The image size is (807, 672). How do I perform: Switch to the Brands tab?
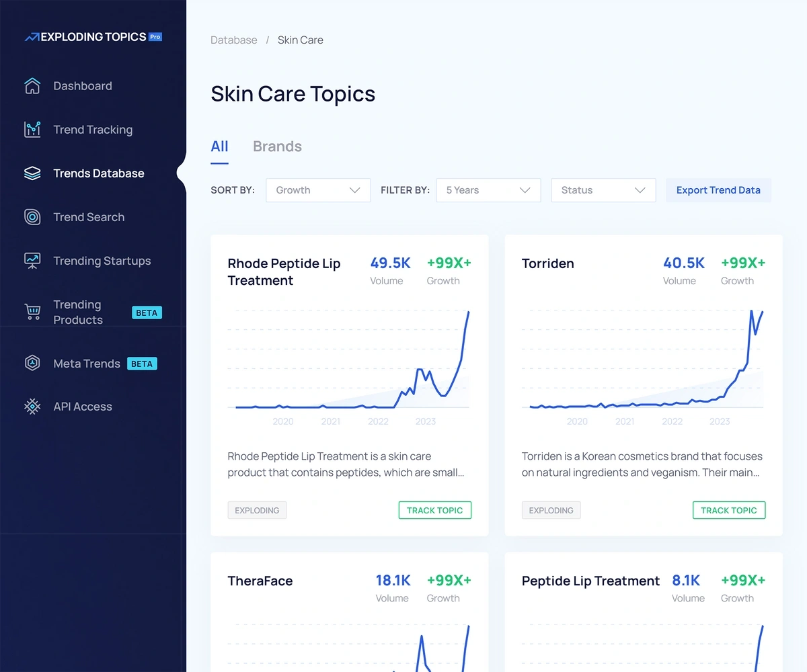point(277,146)
